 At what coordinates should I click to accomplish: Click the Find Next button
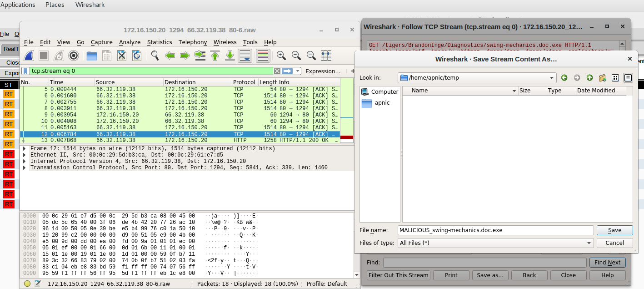607,263
